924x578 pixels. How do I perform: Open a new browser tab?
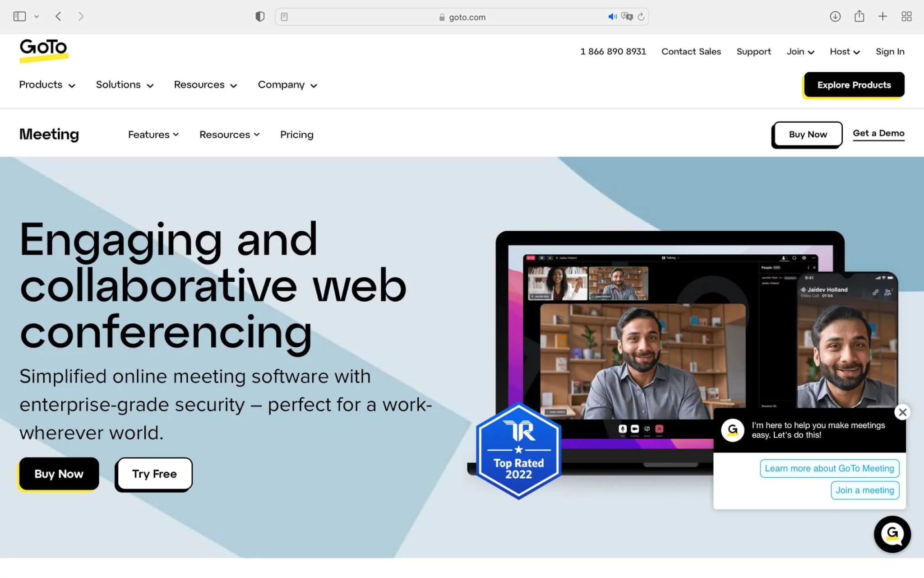point(882,16)
